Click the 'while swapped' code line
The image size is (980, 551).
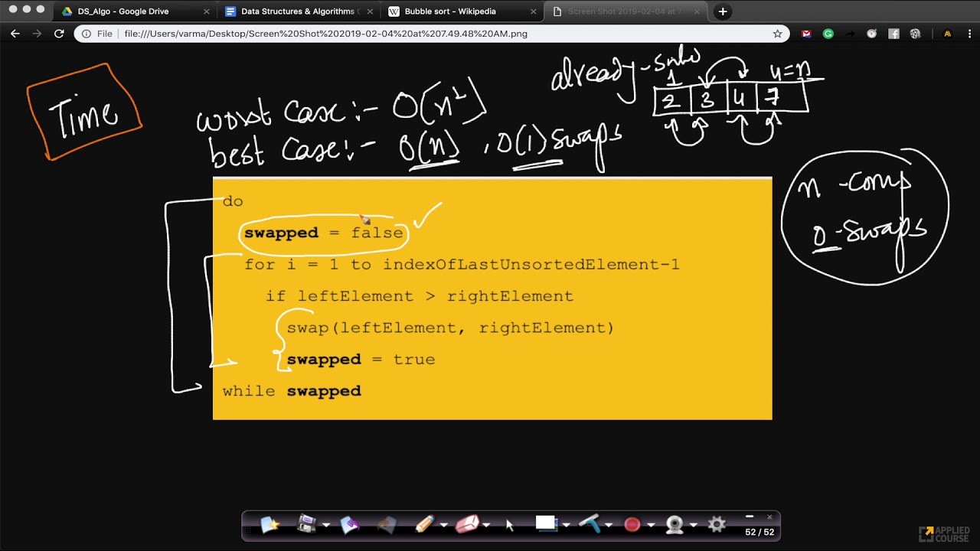(292, 391)
